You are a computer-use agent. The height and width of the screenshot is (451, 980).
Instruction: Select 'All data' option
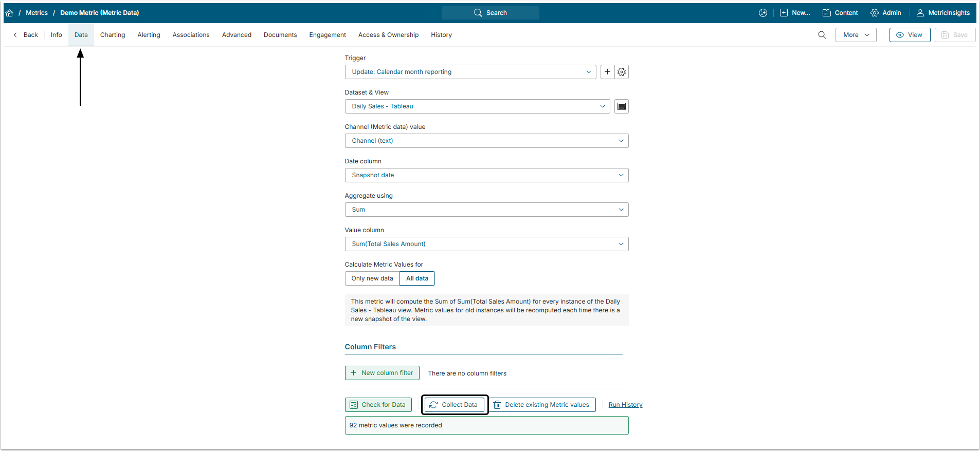(x=417, y=278)
